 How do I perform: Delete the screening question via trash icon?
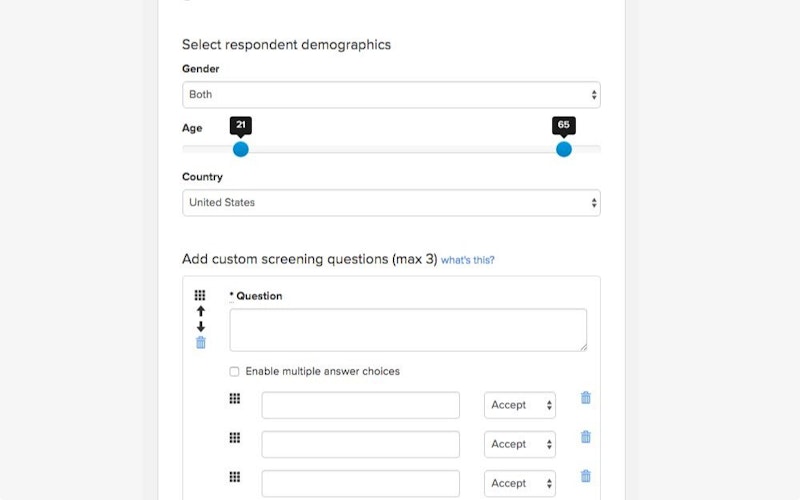[200, 343]
